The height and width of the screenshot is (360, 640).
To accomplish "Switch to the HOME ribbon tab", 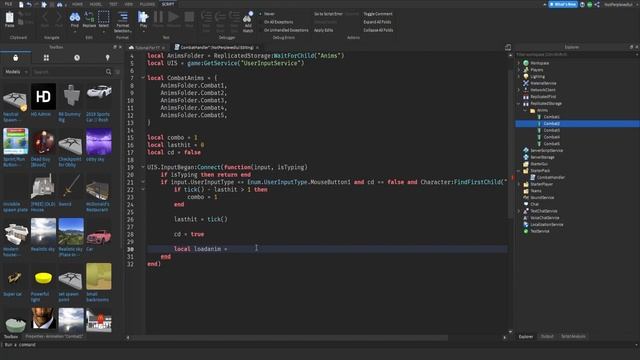I will click(77, 4).
